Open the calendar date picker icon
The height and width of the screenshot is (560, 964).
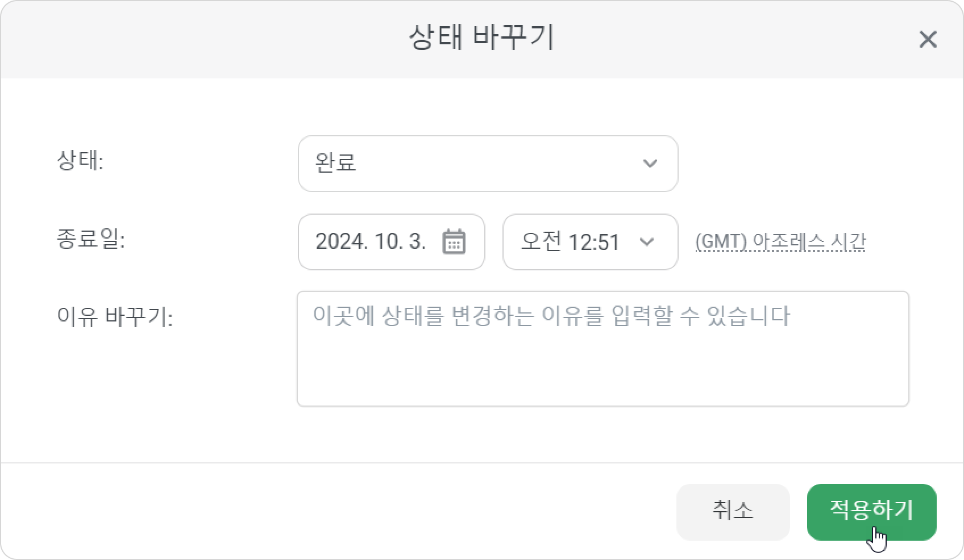454,242
